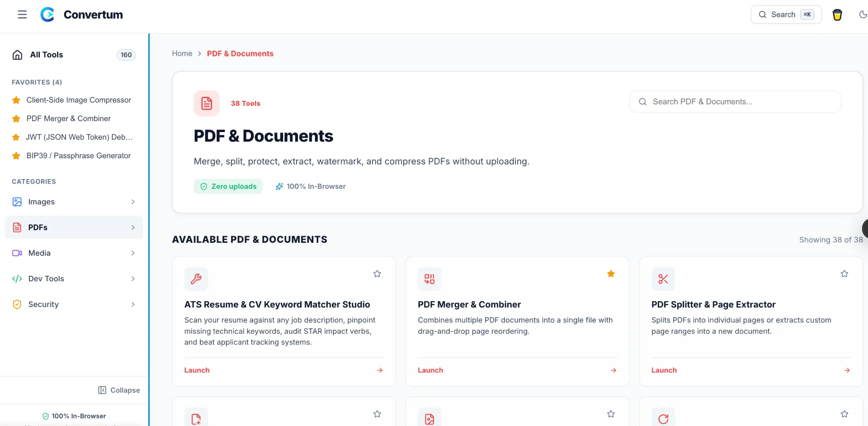Click arrow on PDF Merger card Launch row
This screenshot has height=426, width=868.
pyautogui.click(x=613, y=370)
